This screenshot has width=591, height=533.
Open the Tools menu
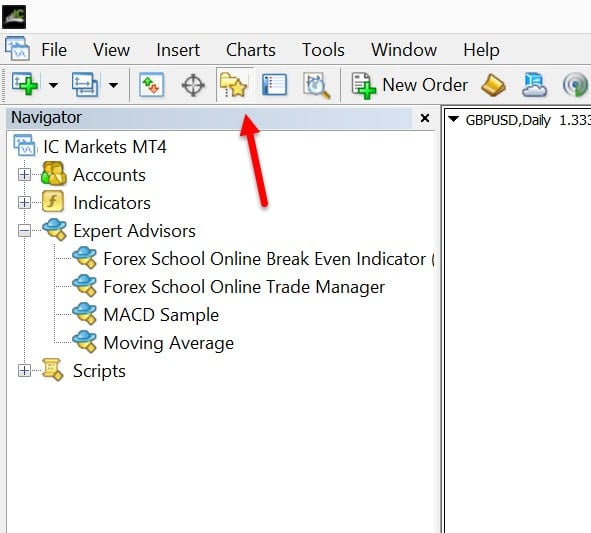pos(323,50)
